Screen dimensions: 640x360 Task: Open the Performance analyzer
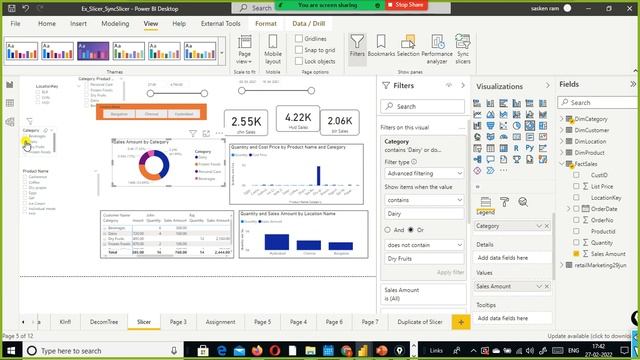(x=437, y=49)
